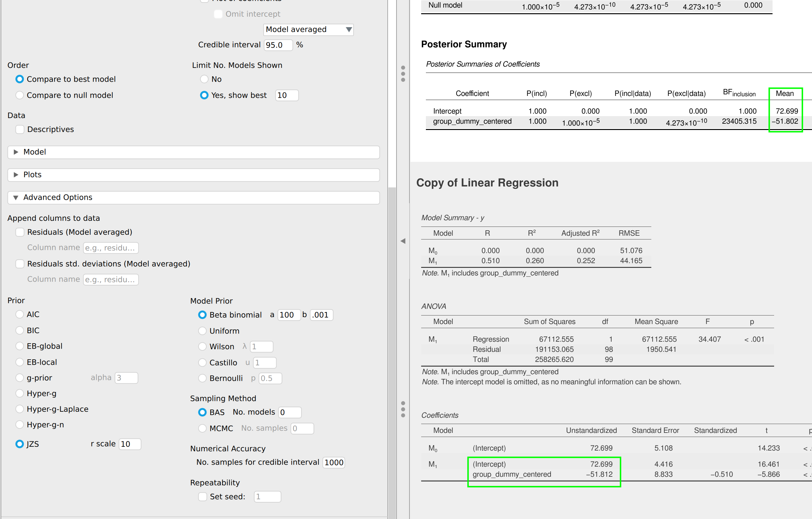The height and width of the screenshot is (519, 812).
Task: Click No. samples for credible interval field
Action: 334,463
